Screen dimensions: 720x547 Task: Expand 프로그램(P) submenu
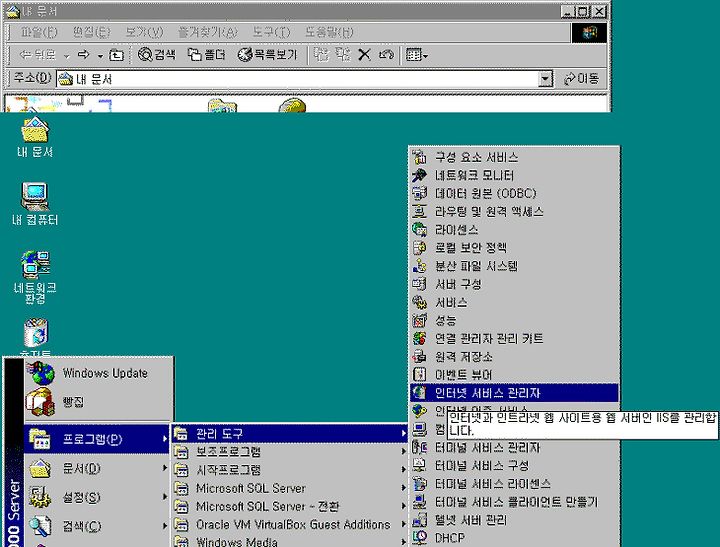[96, 439]
